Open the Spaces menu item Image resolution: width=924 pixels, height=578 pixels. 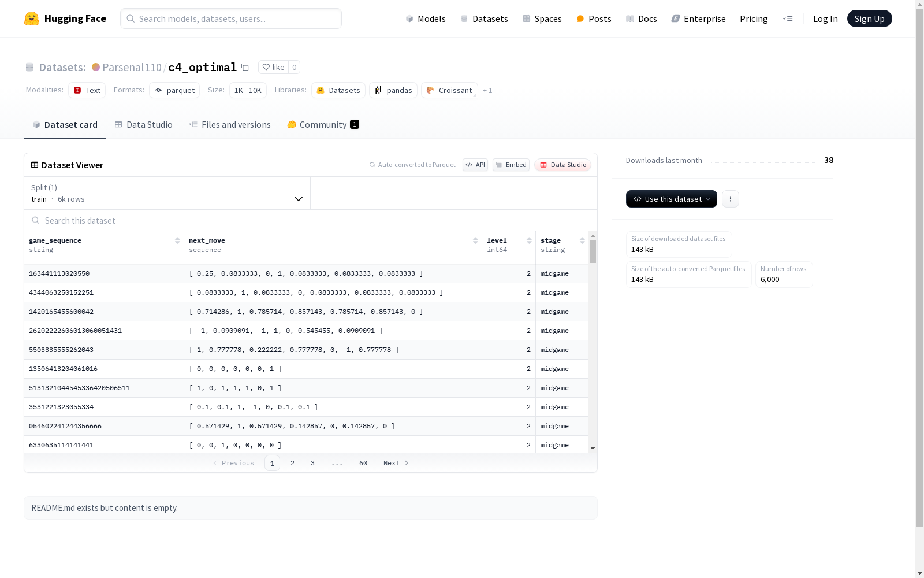pos(542,18)
